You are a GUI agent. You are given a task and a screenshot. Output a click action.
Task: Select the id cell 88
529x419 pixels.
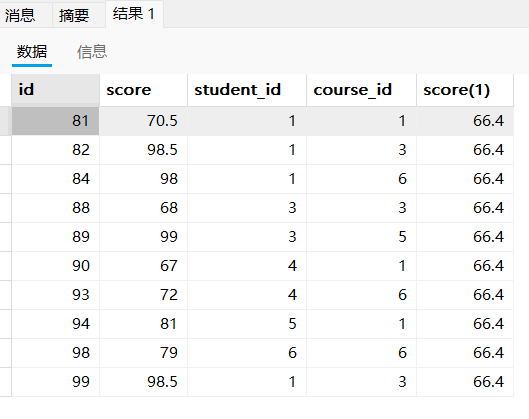[55, 208]
